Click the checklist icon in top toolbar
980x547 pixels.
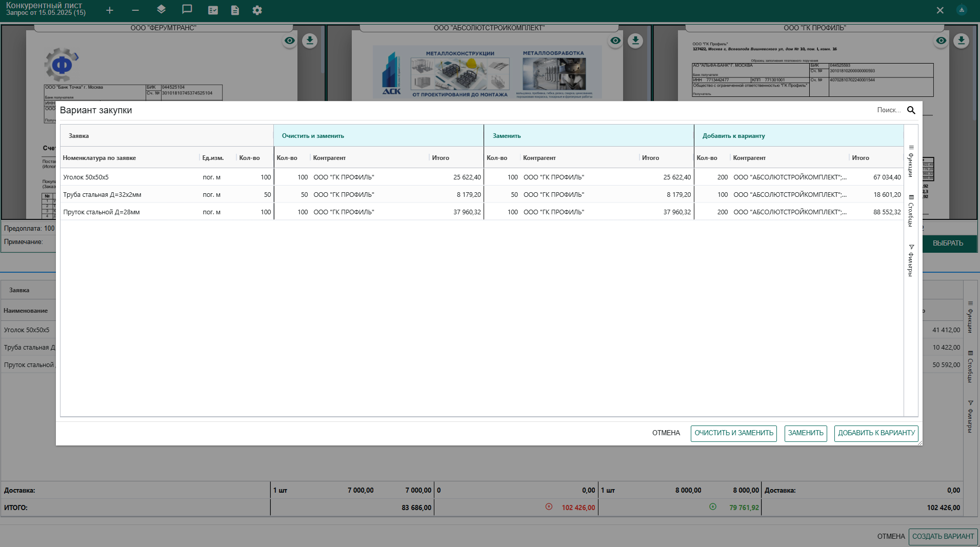tap(213, 10)
